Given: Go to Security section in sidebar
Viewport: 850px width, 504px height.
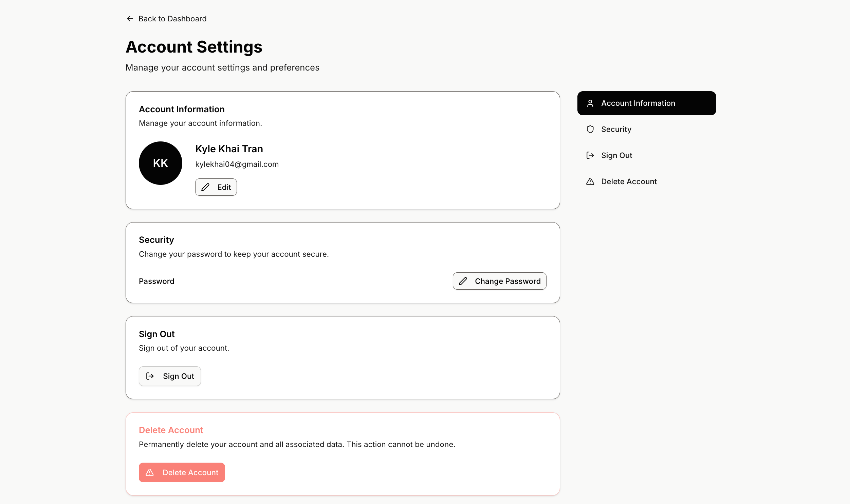Looking at the screenshot, I should [616, 130].
